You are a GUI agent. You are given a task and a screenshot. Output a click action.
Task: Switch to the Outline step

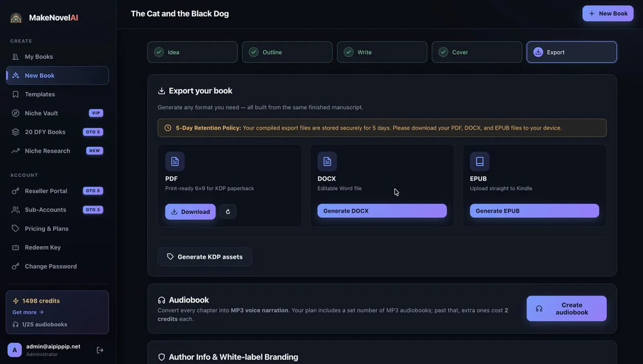point(287,52)
